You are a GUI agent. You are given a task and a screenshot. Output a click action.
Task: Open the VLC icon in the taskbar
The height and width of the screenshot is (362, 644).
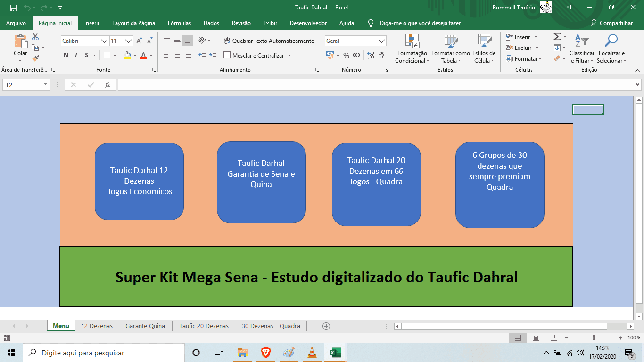coord(312,353)
